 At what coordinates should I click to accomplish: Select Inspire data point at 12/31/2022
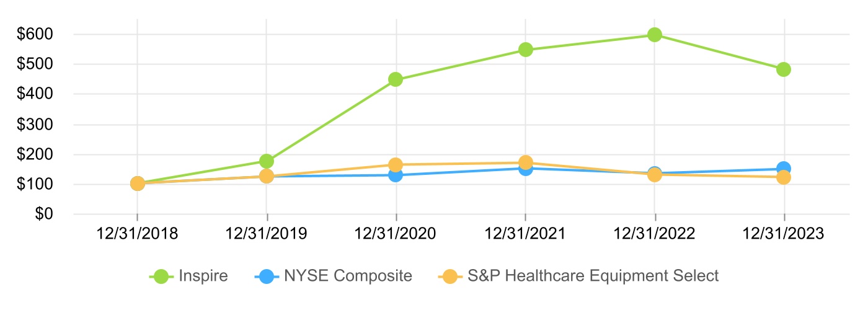click(655, 35)
